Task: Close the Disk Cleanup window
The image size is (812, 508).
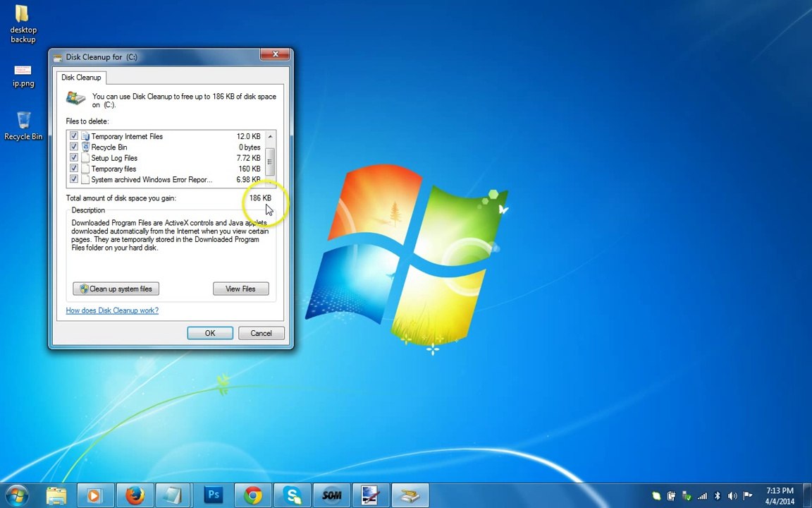Action: pyautogui.click(x=275, y=54)
